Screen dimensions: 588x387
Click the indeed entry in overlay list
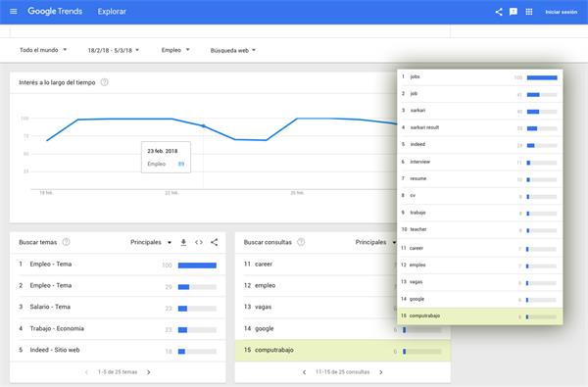coord(479,145)
